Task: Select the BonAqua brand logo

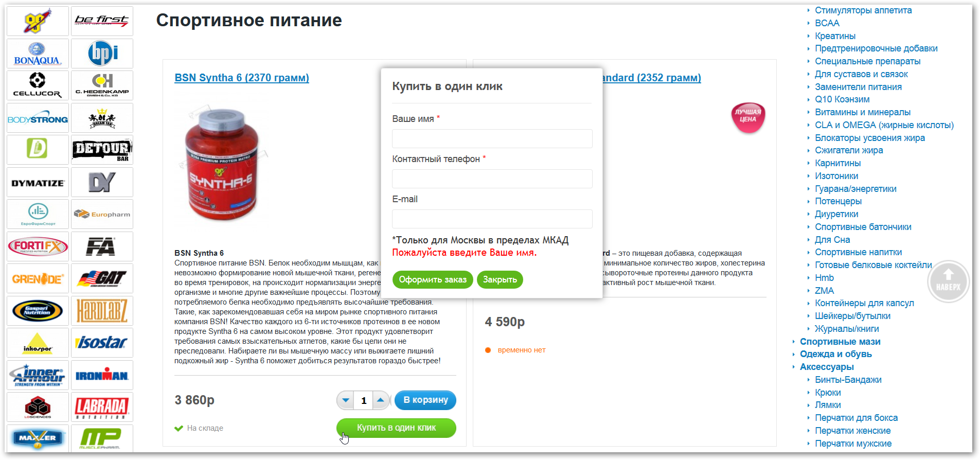Action: pos(38,54)
